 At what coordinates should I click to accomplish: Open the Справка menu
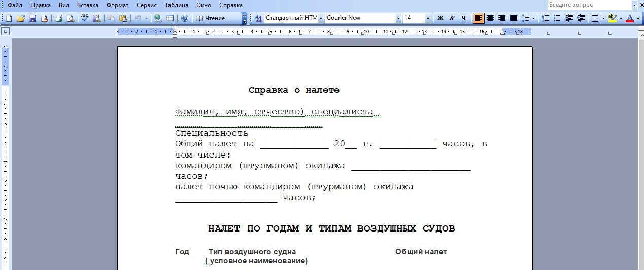point(230,5)
